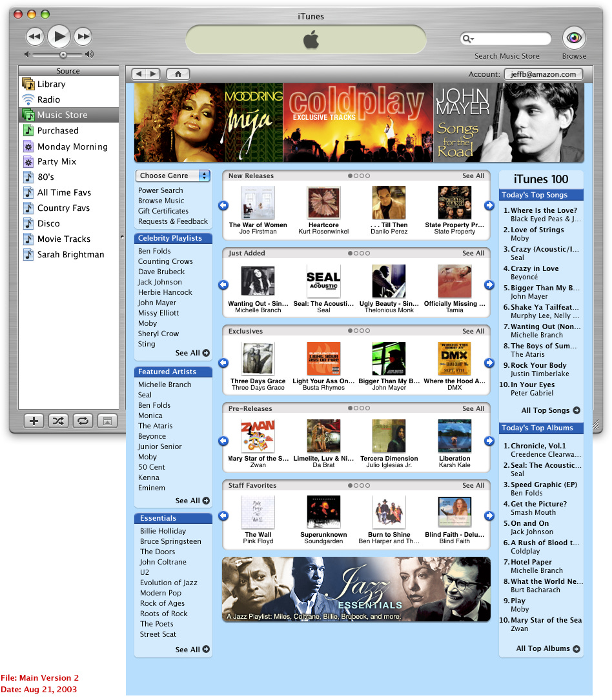Viewport: 612px width, 700px height.
Task: Open All Top Albums link
Action: point(548,648)
